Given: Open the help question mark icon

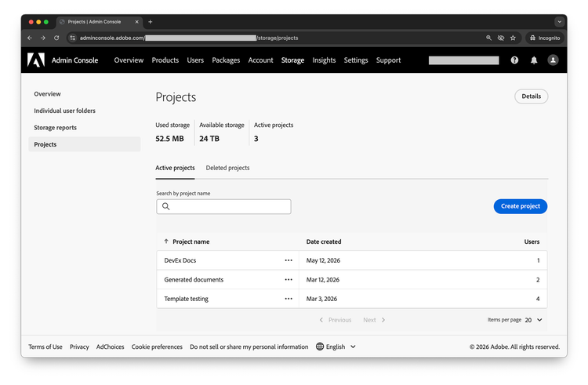Looking at the screenshot, I should tap(514, 60).
